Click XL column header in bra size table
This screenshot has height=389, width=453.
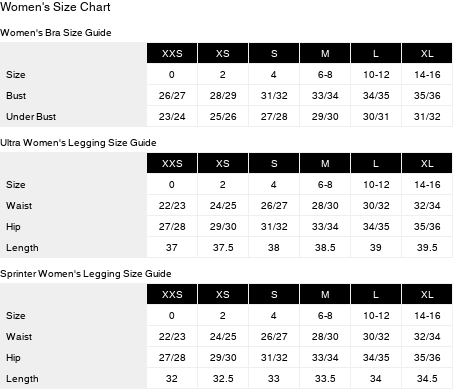coord(427,53)
